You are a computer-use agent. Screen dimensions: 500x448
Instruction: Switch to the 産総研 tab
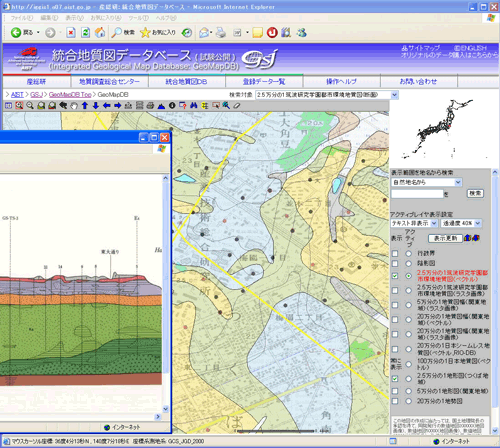coord(36,81)
